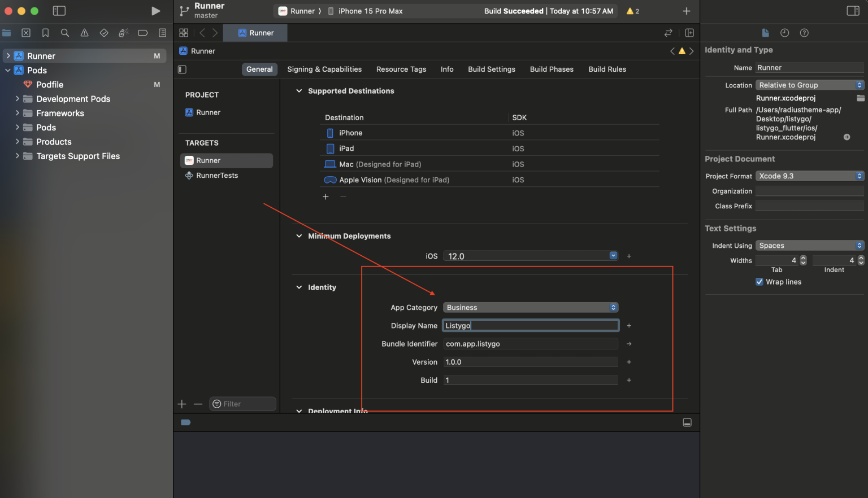Image resolution: width=868 pixels, height=498 pixels.
Task: Run the build with the Play button
Action: [x=155, y=11]
